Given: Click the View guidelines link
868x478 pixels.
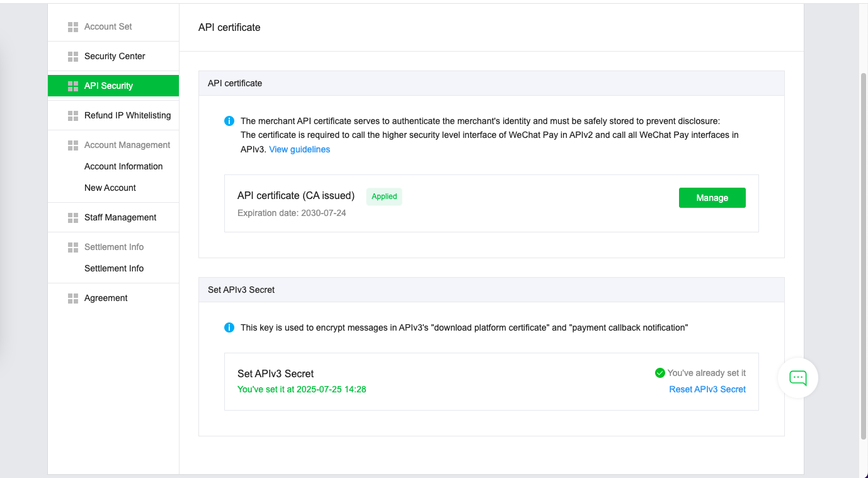Looking at the screenshot, I should [299, 149].
